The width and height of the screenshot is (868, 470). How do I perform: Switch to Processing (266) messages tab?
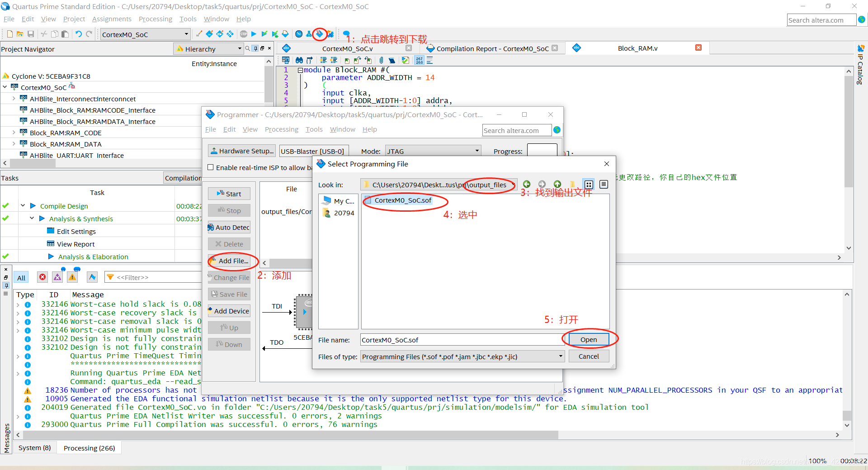(x=89, y=448)
